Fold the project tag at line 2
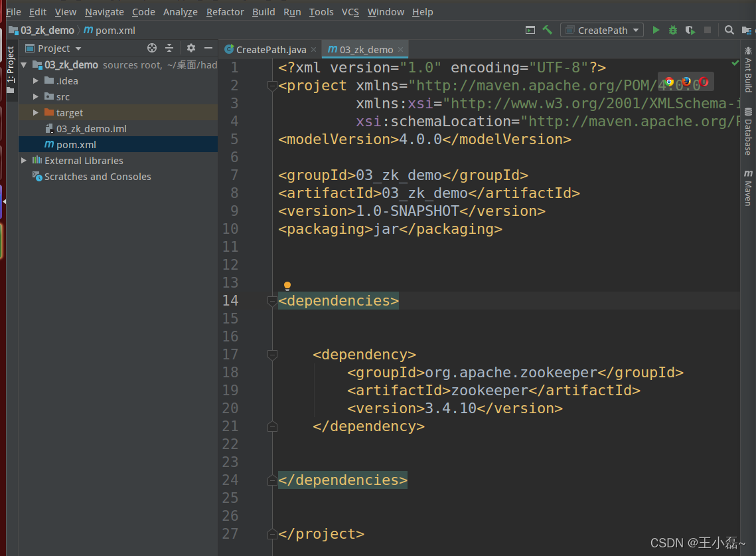Viewport: 756px width, 556px height. coord(272,86)
